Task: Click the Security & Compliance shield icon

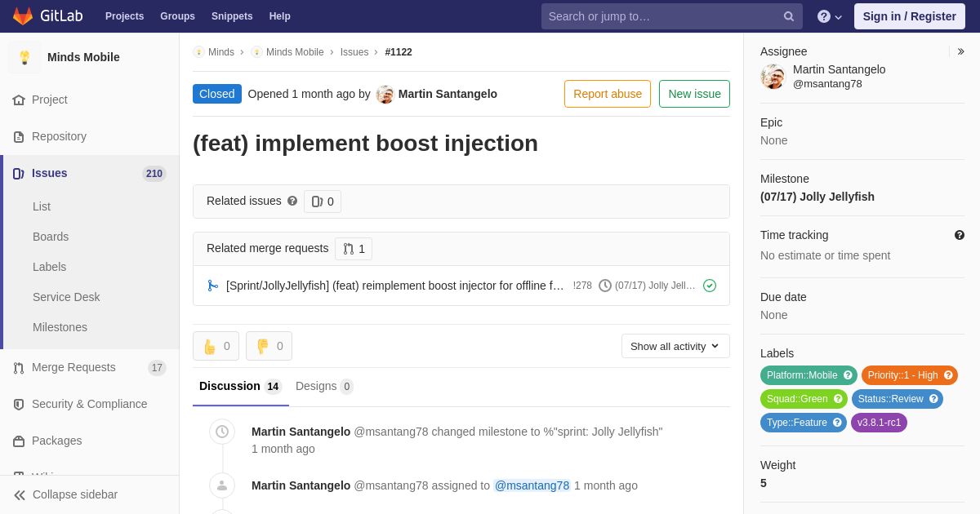Action: click(x=19, y=404)
